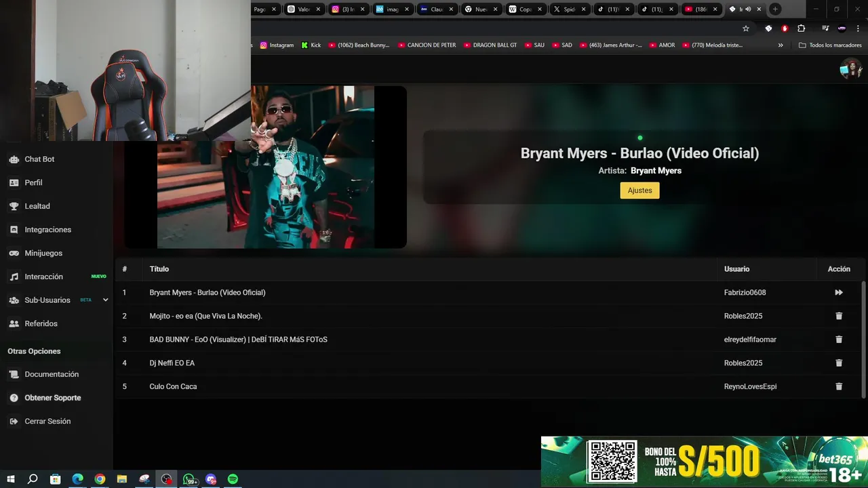Open Documentación link
The width and height of the screenshot is (868, 488).
(x=52, y=374)
